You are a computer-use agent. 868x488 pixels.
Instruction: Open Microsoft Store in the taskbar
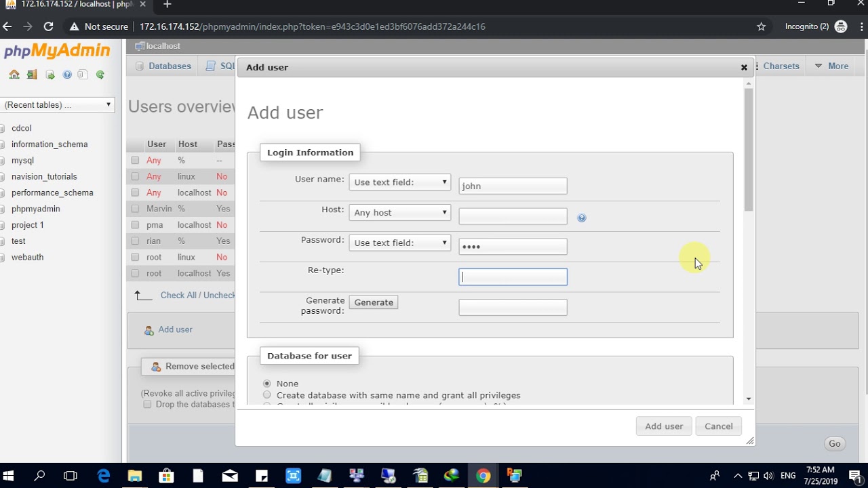click(166, 476)
